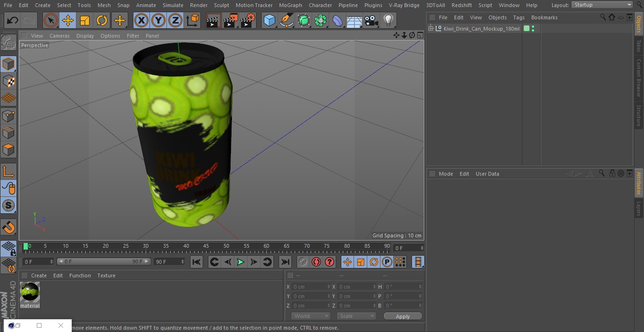Open the Content Browser side tab

(x=639, y=78)
